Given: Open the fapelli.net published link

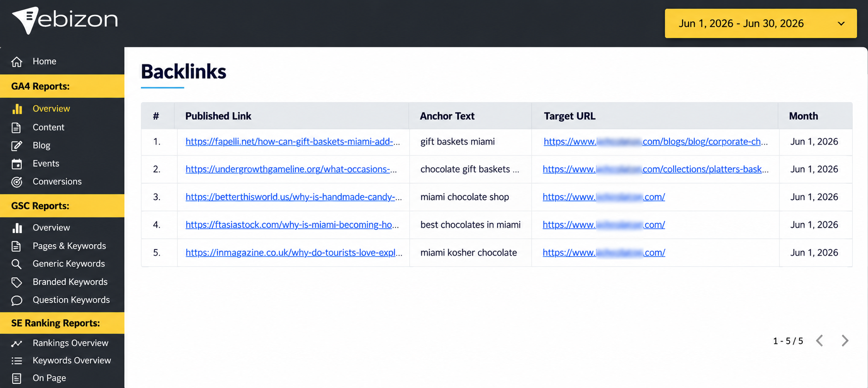Looking at the screenshot, I should point(293,142).
